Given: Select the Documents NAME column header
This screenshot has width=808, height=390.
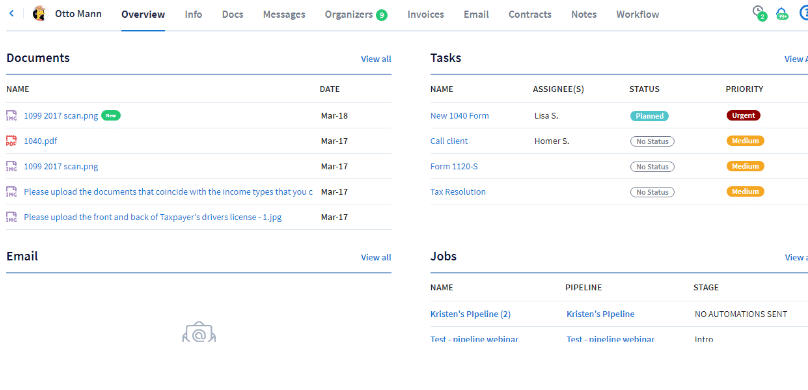Looking at the screenshot, I should tap(18, 89).
